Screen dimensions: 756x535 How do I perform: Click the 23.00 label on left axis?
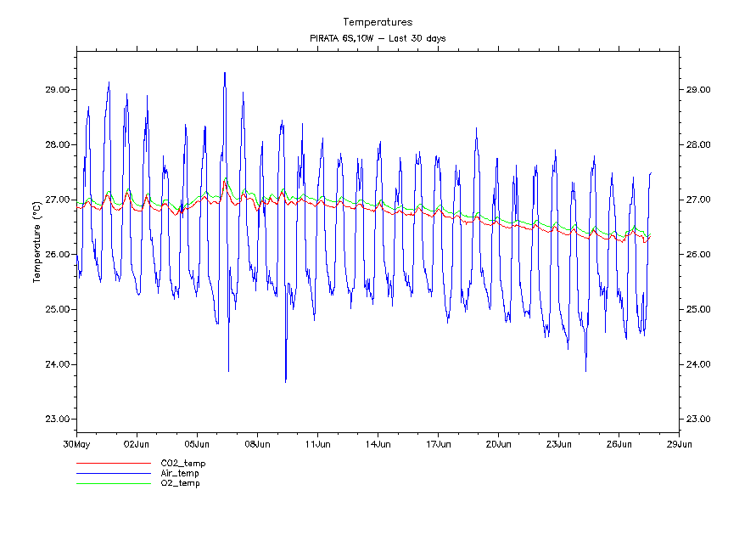click(57, 420)
